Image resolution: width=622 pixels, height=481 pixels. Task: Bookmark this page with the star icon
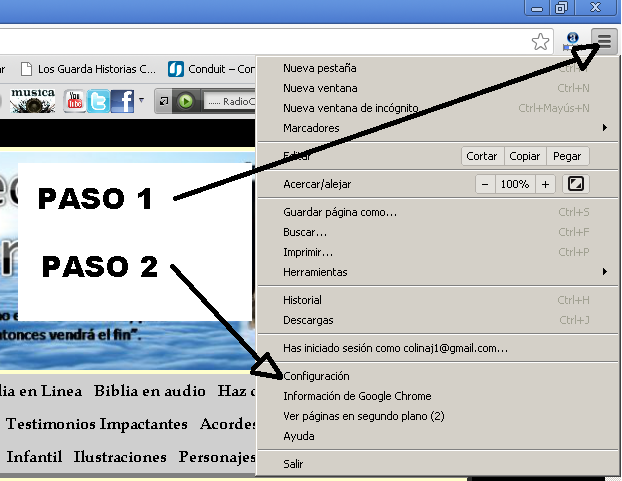pos(540,42)
